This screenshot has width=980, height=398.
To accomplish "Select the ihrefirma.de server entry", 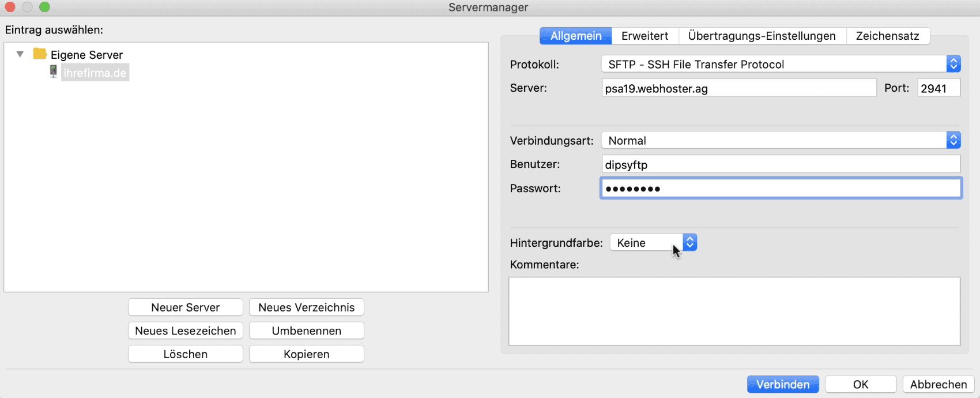I will pos(95,73).
